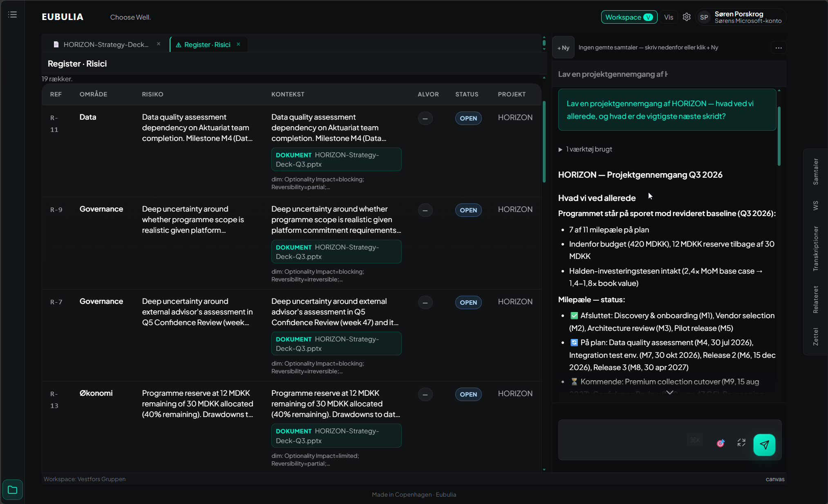Open the Transkriptioner side tab
The height and width of the screenshot is (504, 828).
coord(815,248)
